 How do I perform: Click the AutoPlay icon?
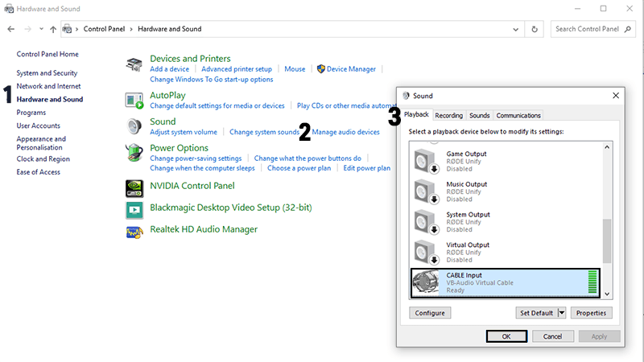tap(134, 100)
